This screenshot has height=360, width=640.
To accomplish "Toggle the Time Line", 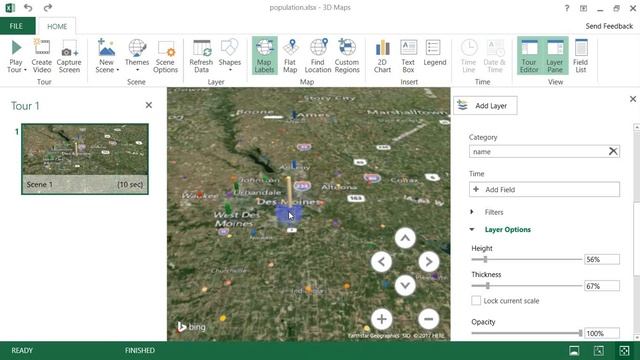I will pos(469,56).
